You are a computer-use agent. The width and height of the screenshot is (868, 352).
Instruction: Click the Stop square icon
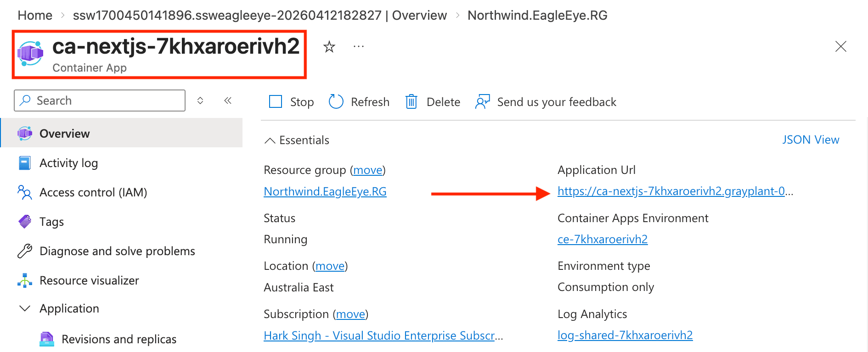276,102
